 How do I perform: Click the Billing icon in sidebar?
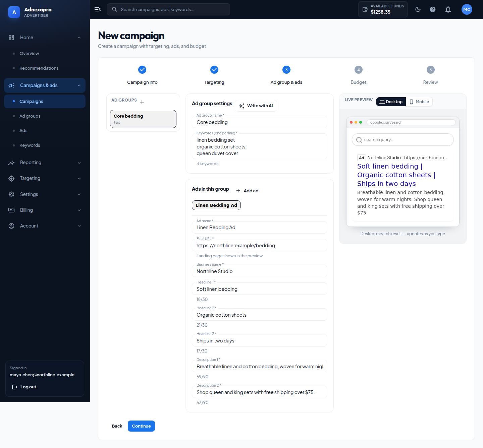pos(11,210)
